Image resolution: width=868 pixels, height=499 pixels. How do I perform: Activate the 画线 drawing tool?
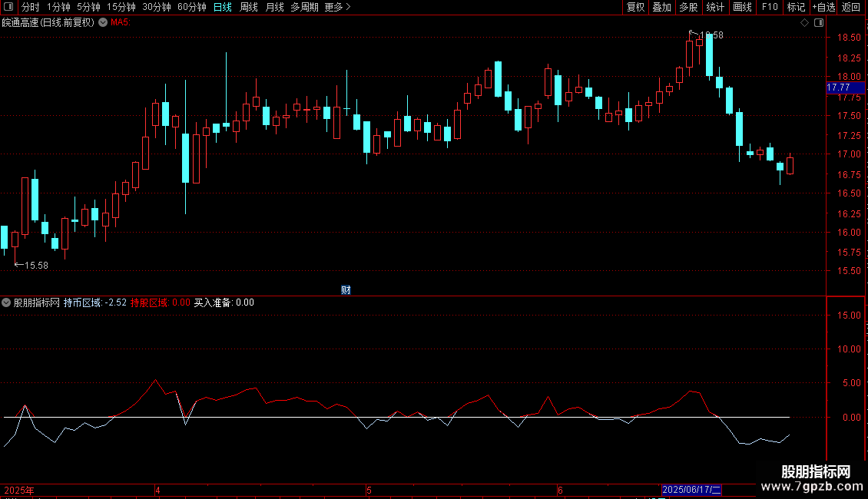coord(742,7)
